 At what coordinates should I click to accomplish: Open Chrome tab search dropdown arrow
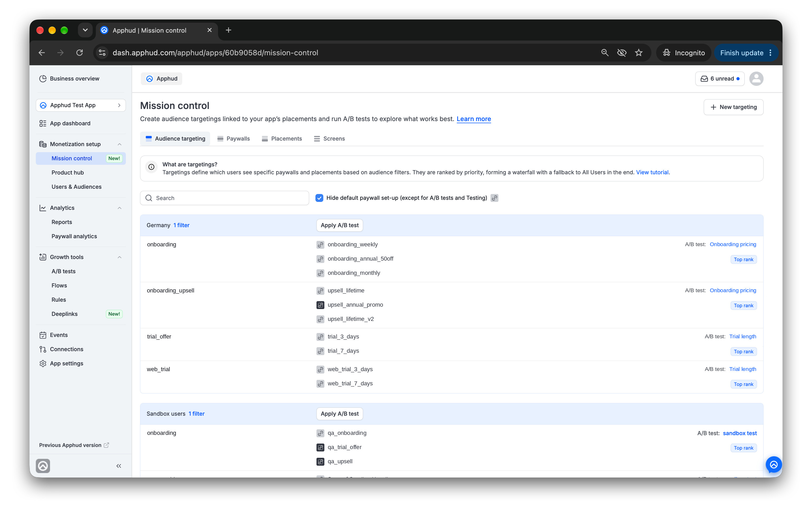[x=85, y=30]
